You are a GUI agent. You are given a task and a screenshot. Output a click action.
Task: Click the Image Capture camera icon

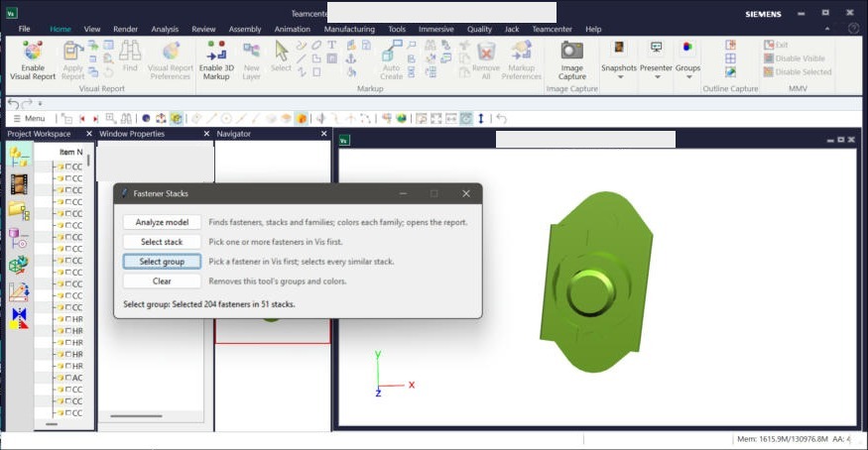(x=571, y=51)
